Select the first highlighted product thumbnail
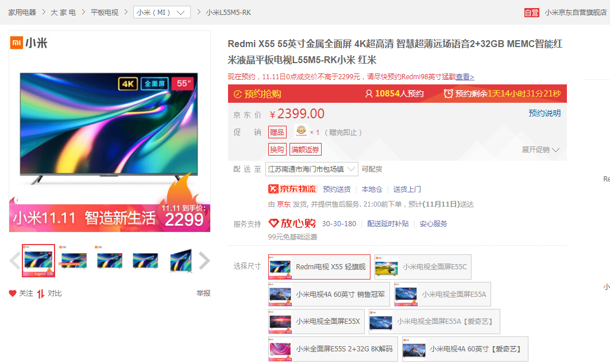This screenshot has height=364, width=610. (38, 261)
